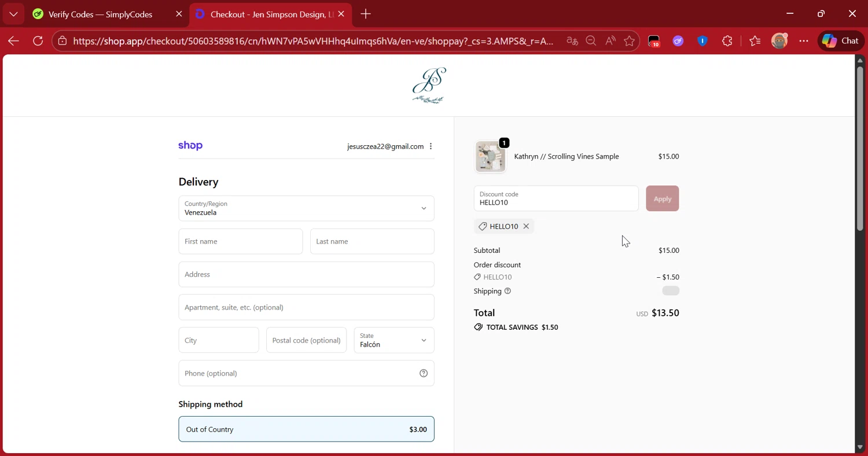
Task: Focus the Apartment, suite, etc. field
Action: [x=306, y=307]
